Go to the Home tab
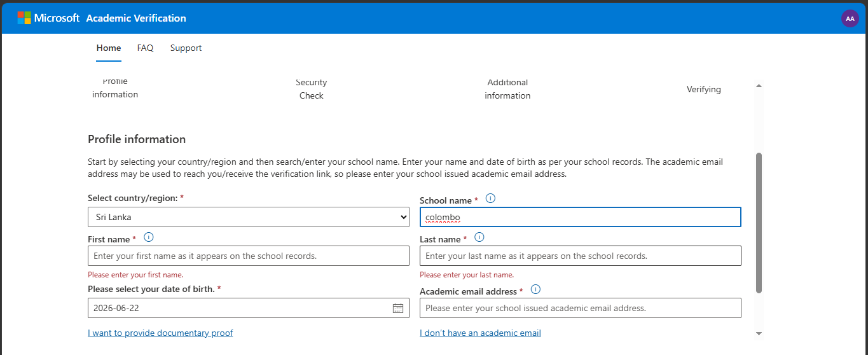This screenshot has height=355, width=868. click(109, 48)
